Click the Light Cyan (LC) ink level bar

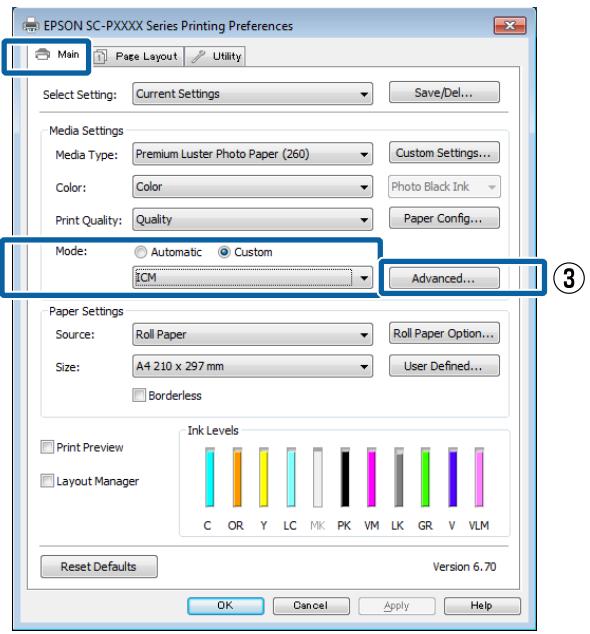tap(291, 477)
